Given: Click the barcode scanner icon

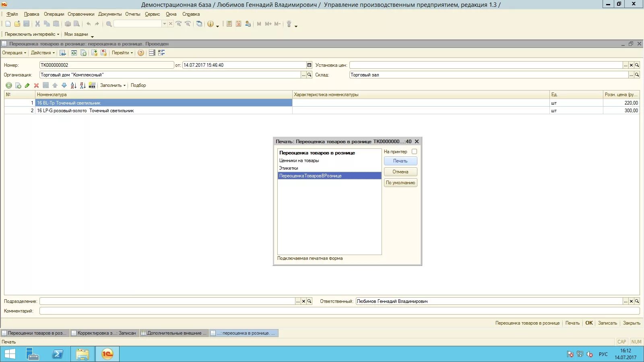Looking at the screenshot, I should [92, 85].
